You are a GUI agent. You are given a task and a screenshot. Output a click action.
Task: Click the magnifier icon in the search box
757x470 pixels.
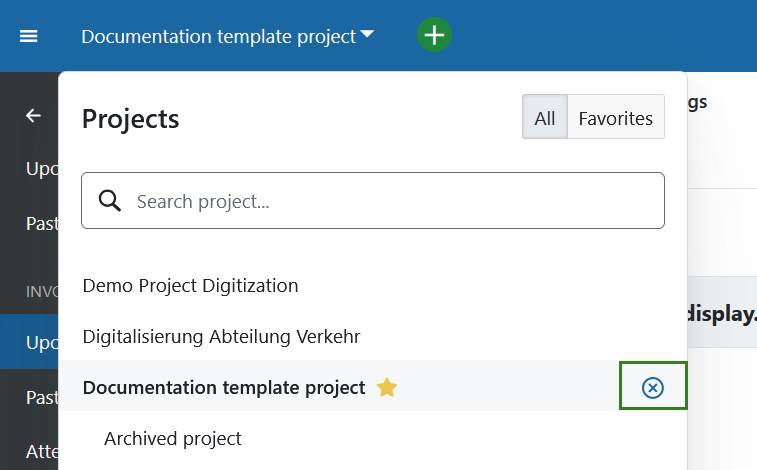click(x=110, y=201)
